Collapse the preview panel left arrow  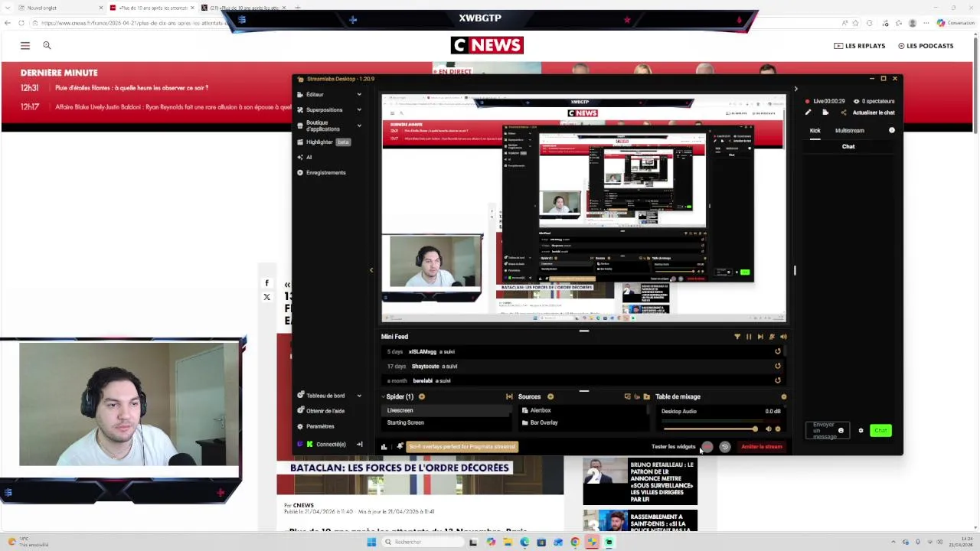371,269
